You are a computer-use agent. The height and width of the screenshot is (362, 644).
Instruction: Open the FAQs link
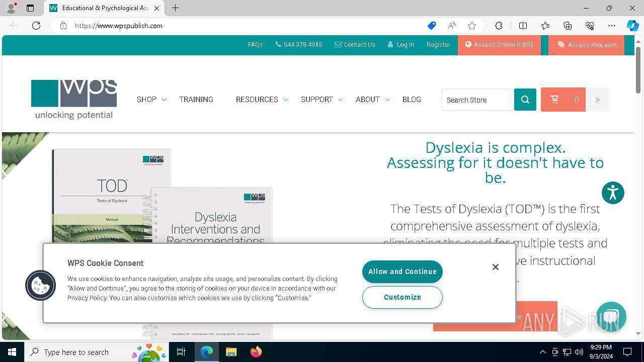click(255, 45)
